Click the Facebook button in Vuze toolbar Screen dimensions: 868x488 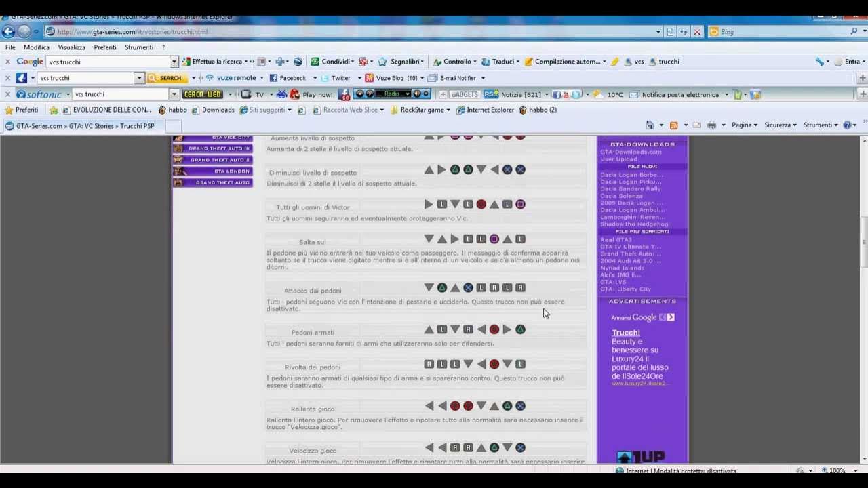pos(288,78)
